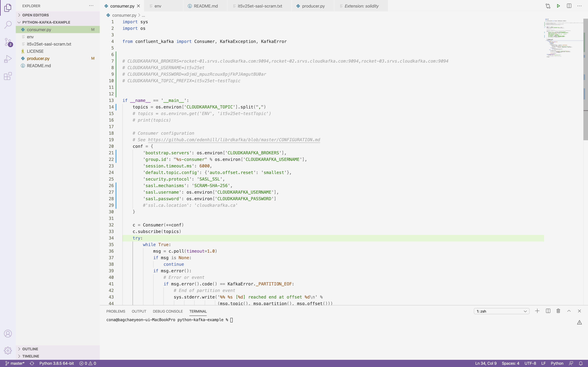Expand the OPEN EDITORS section

(x=35, y=15)
